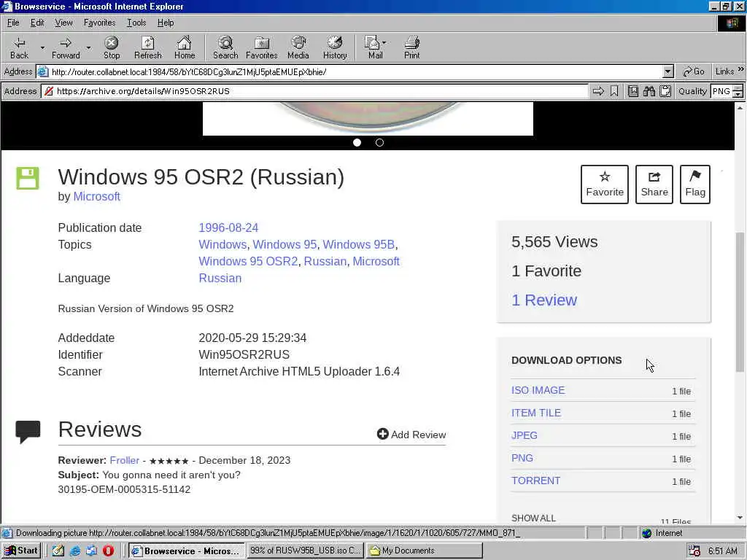The height and width of the screenshot is (560, 747).
Task: Open the Edit menu
Action: tap(37, 23)
